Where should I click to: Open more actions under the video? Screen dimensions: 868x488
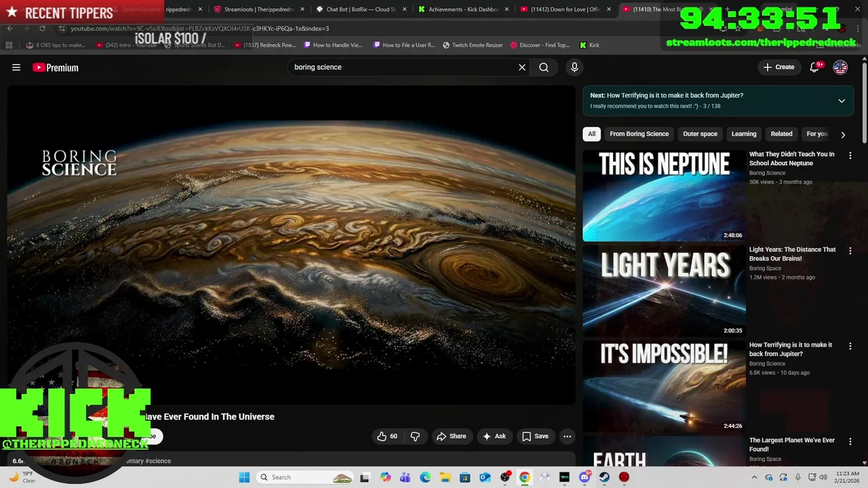point(568,436)
